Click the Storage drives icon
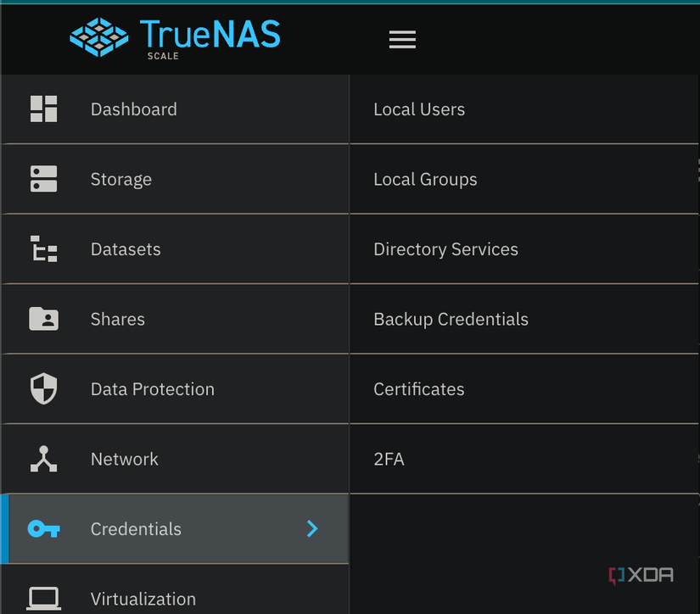Image resolution: width=700 pixels, height=614 pixels. click(x=43, y=179)
